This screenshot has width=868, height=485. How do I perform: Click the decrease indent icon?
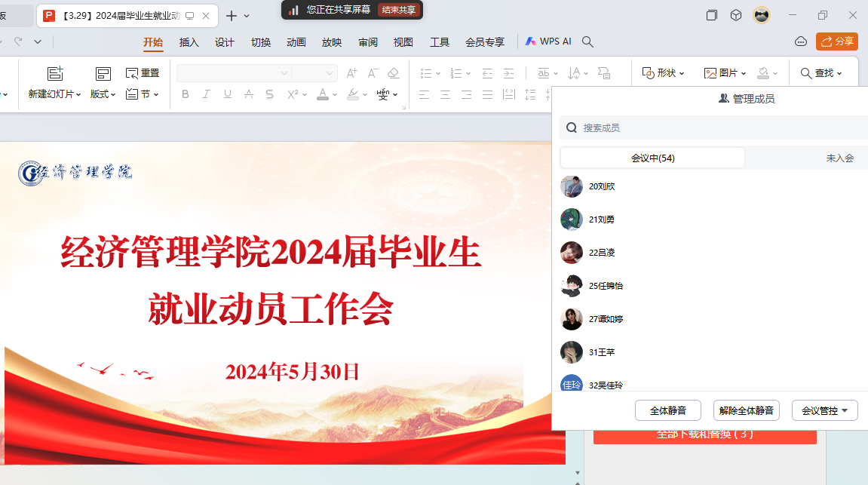[487, 73]
